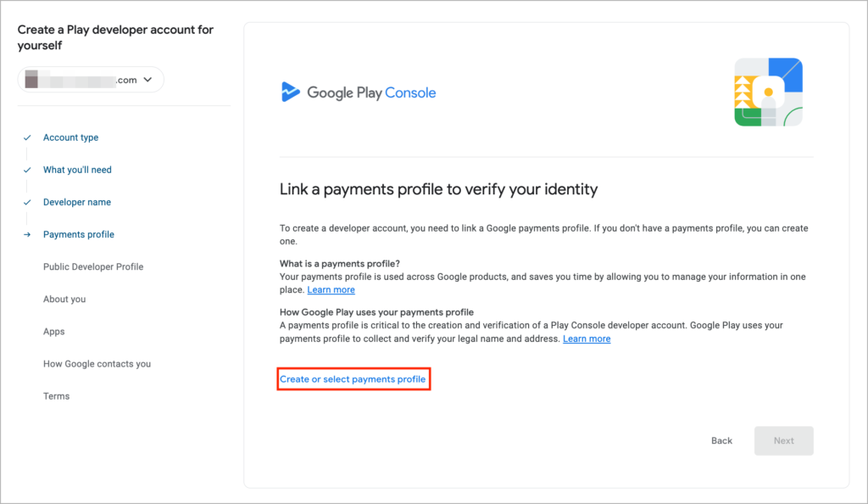Open the What you'll need step
Viewport: 868px width, 504px height.
77,170
